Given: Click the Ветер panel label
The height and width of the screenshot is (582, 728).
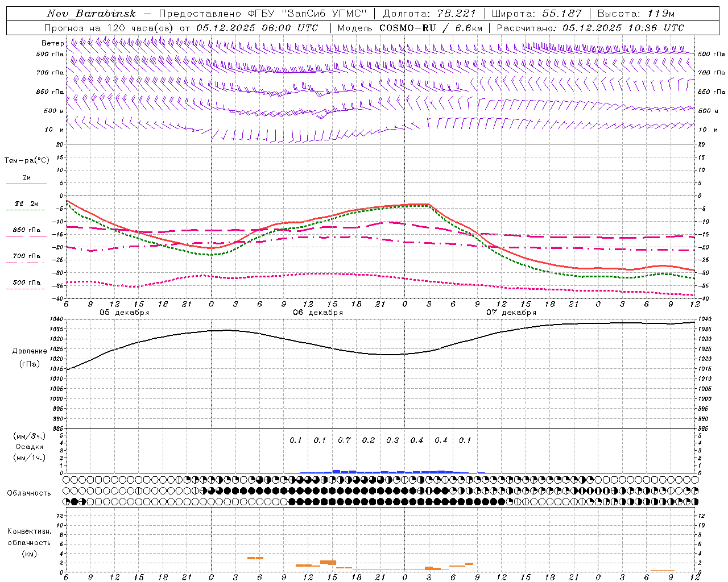Looking at the screenshot, I should click(x=52, y=43).
